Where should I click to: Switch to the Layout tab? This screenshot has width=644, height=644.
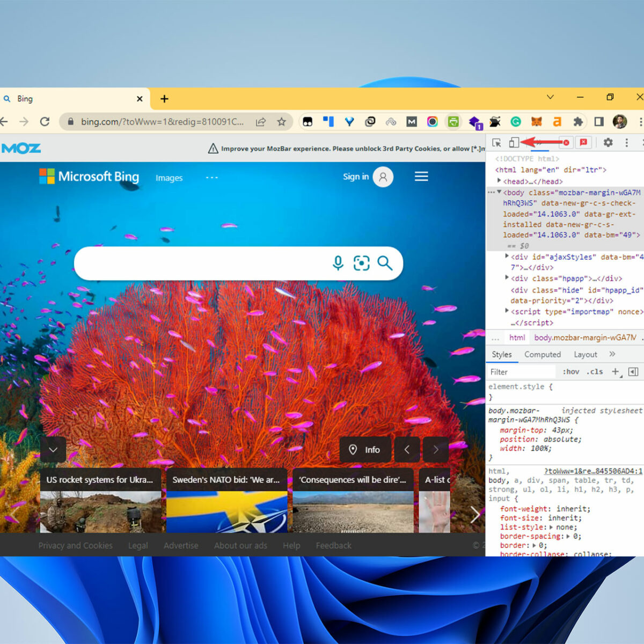coord(586,355)
